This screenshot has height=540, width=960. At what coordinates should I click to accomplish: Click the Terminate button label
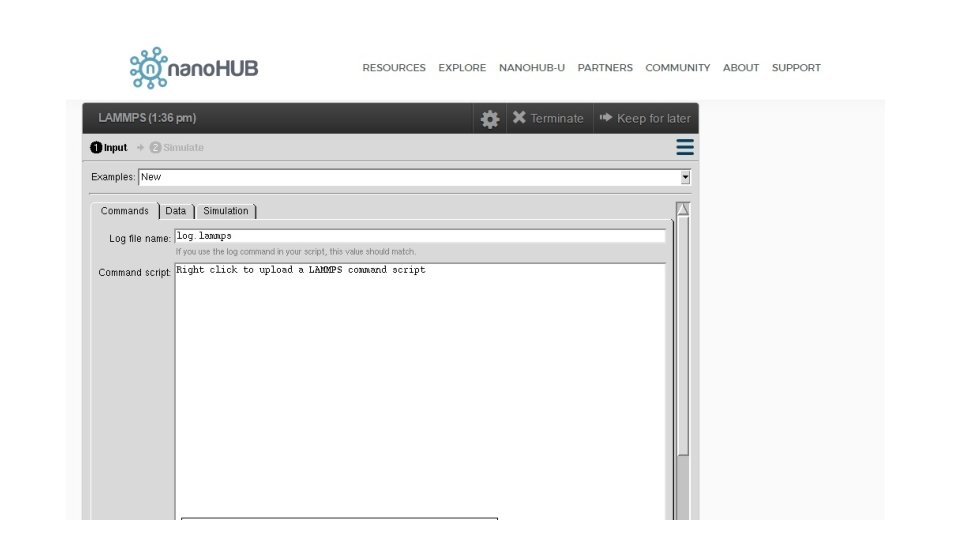[557, 119]
